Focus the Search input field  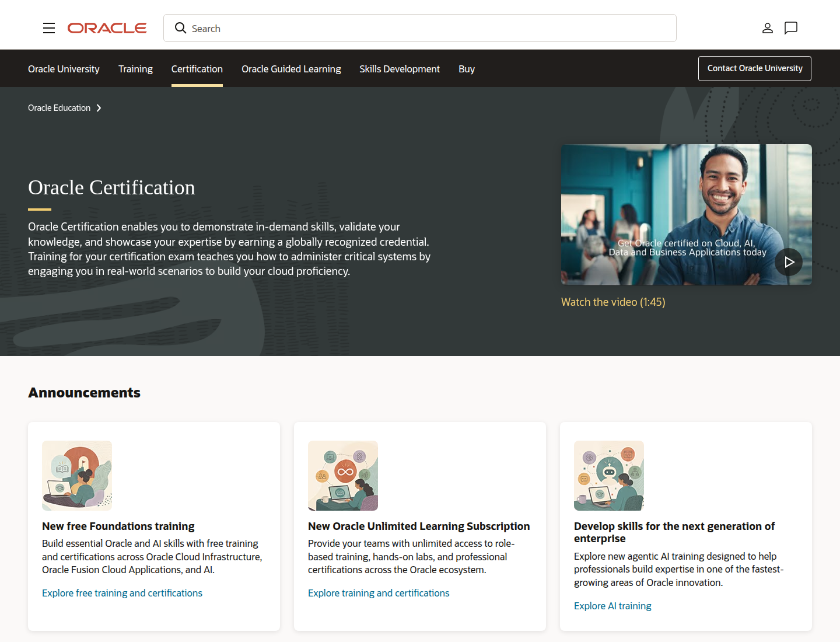[420, 28]
